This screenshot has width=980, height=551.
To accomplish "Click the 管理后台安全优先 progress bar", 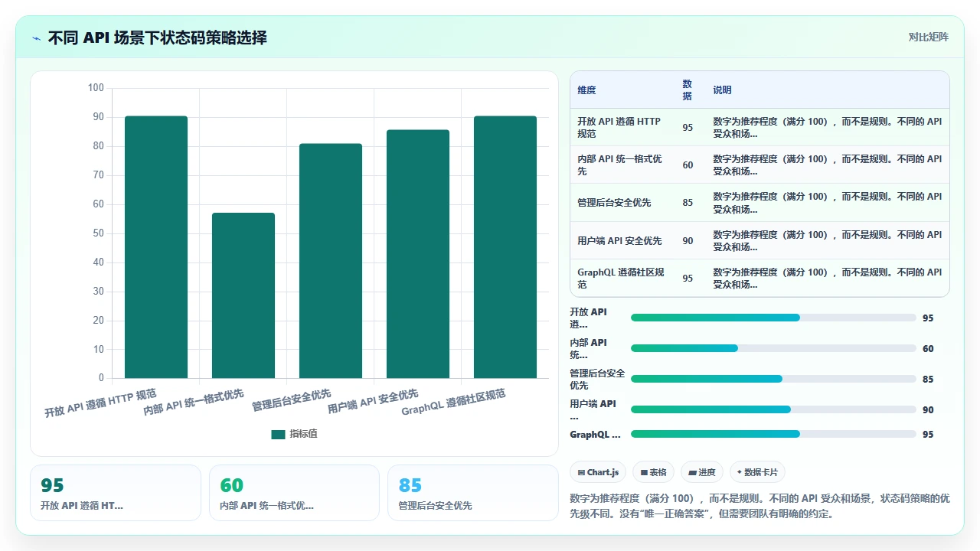I will pos(773,379).
